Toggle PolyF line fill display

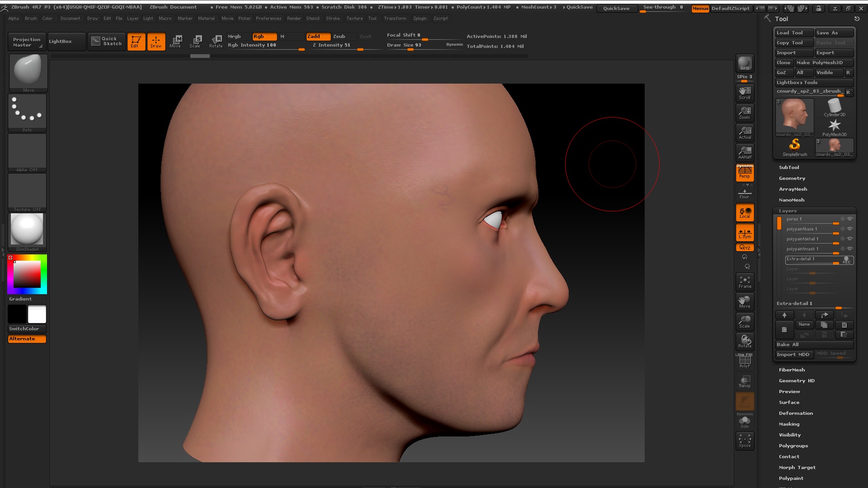pos(745,361)
